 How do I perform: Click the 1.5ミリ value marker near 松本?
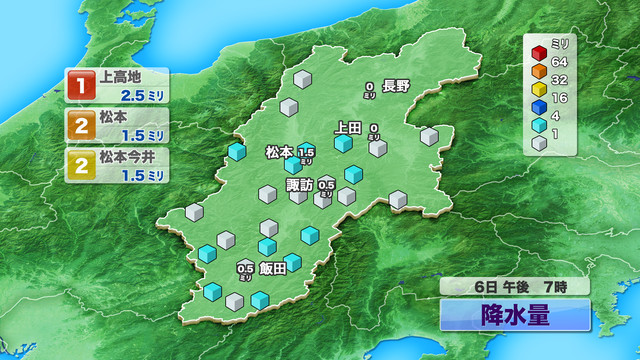[x=306, y=156]
